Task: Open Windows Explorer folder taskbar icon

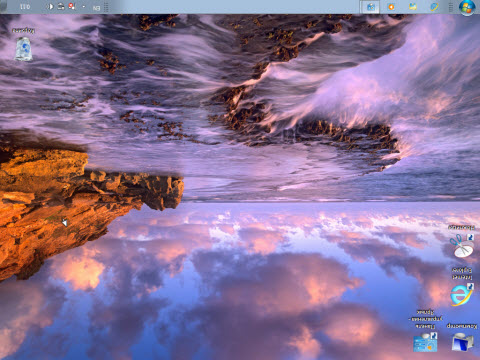Action: pyautogui.click(x=413, y=7)
